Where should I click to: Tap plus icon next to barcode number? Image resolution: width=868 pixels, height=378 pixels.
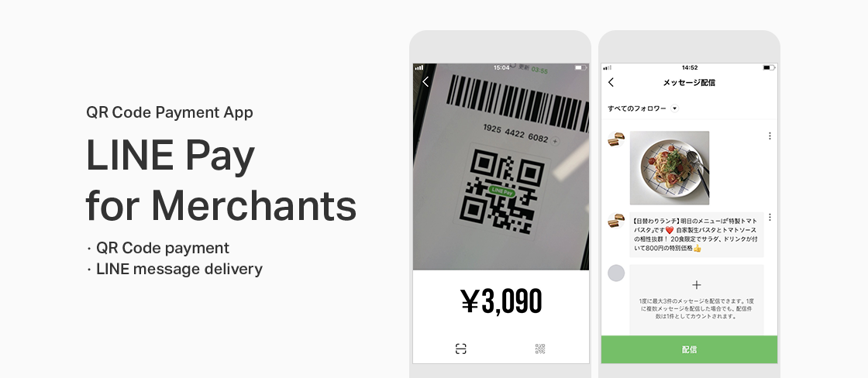[555, 142]
